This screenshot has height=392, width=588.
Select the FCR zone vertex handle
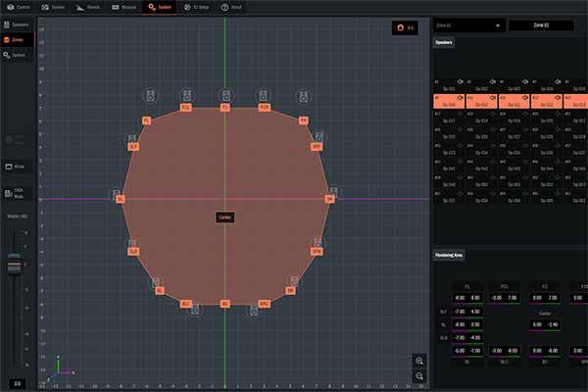(265, 108)
